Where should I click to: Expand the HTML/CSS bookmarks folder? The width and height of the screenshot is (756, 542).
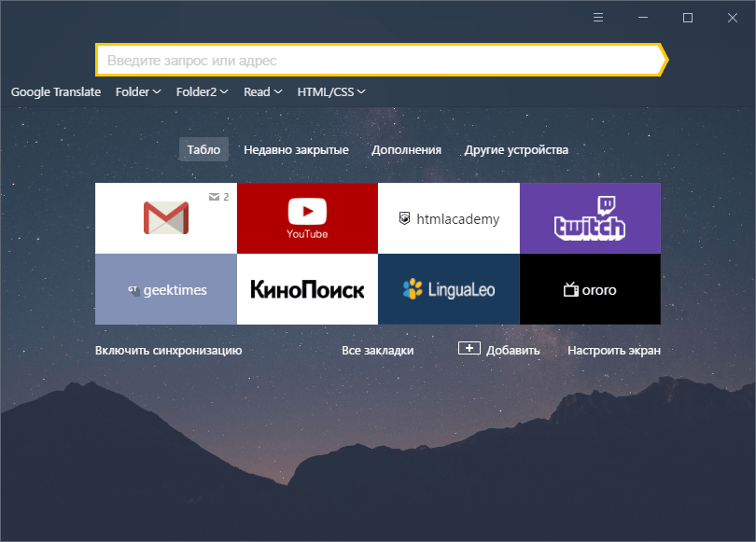point(331,91)
